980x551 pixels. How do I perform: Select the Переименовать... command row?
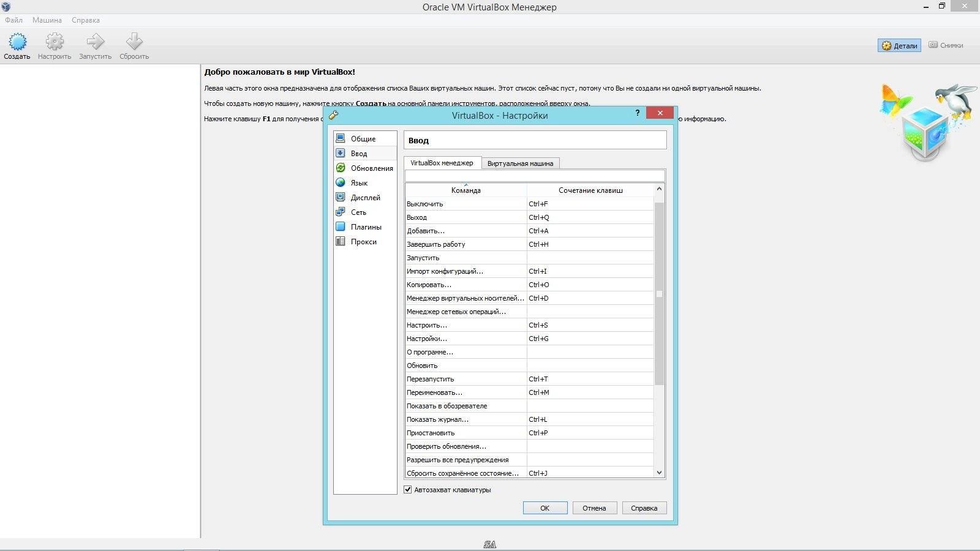pyautogui.click(x=530, y=392)
